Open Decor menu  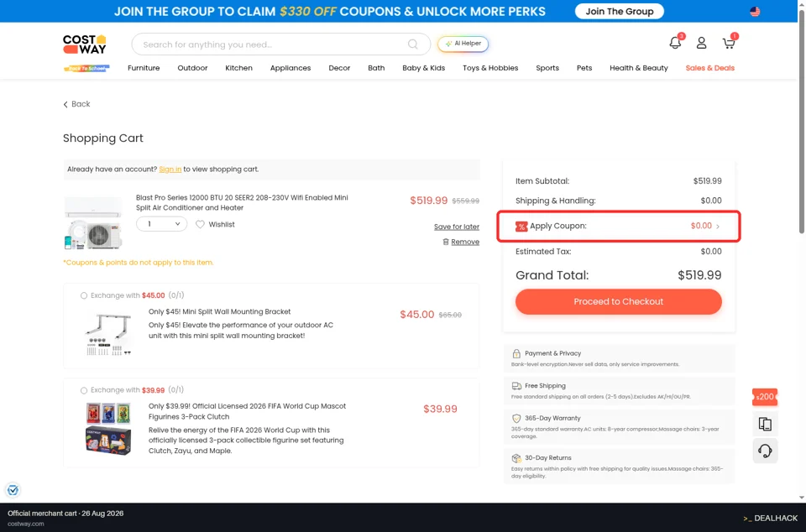click(x=339, y=68)
